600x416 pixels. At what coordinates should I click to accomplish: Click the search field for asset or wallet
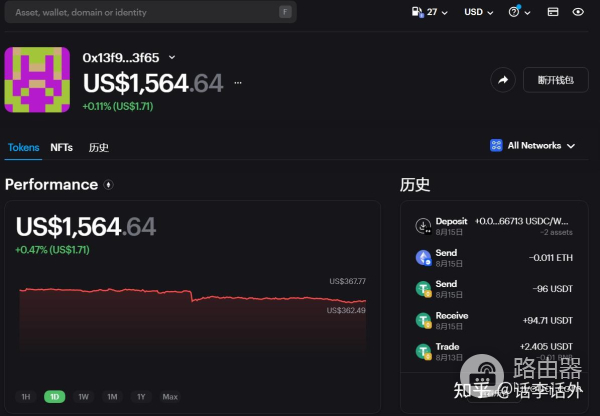(x=150, y=12)
